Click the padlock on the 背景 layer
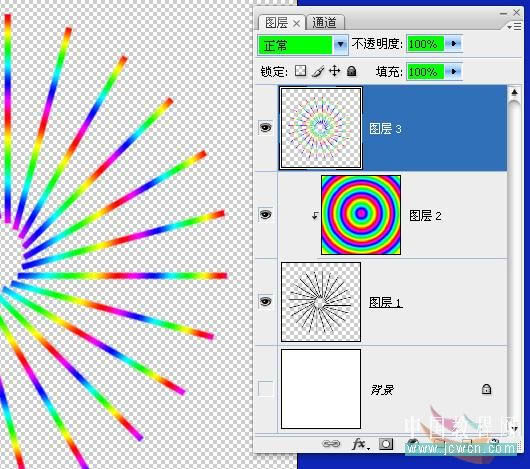This screenshot has width=530, height=469. [486, 389]
